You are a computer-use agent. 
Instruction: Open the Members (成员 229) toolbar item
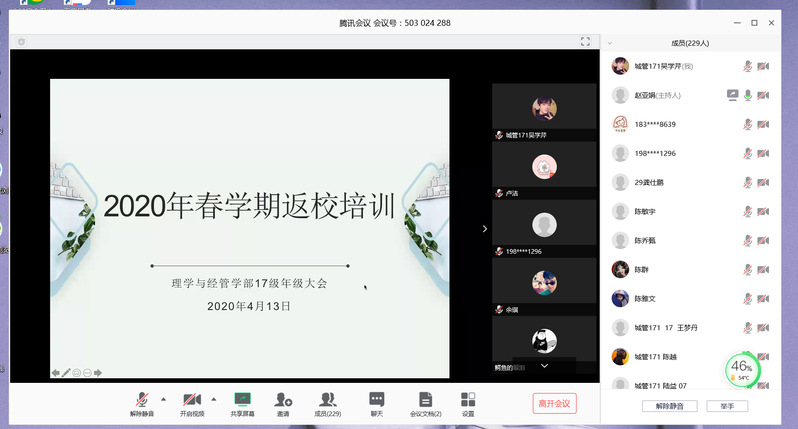coord(328,399)
